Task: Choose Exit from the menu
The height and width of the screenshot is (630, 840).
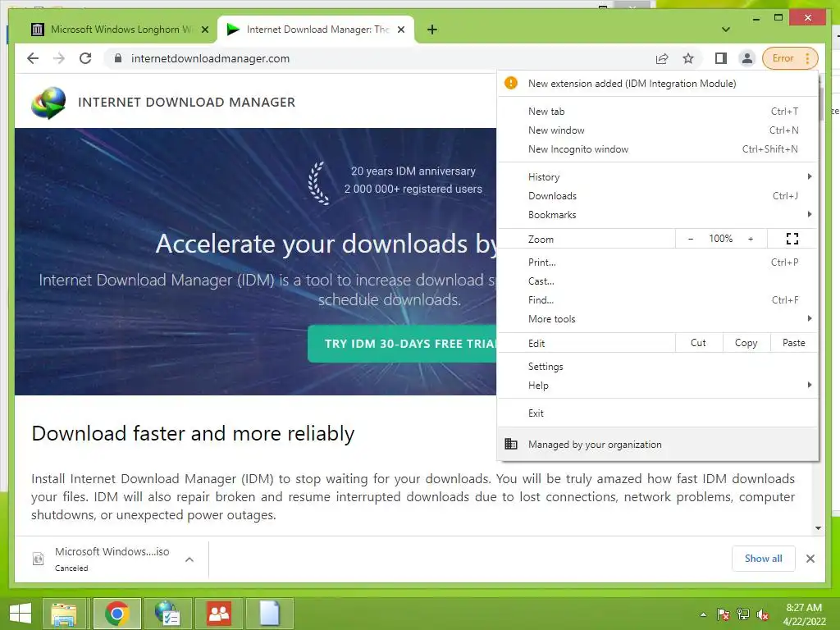Action: (x=657, y=413)
